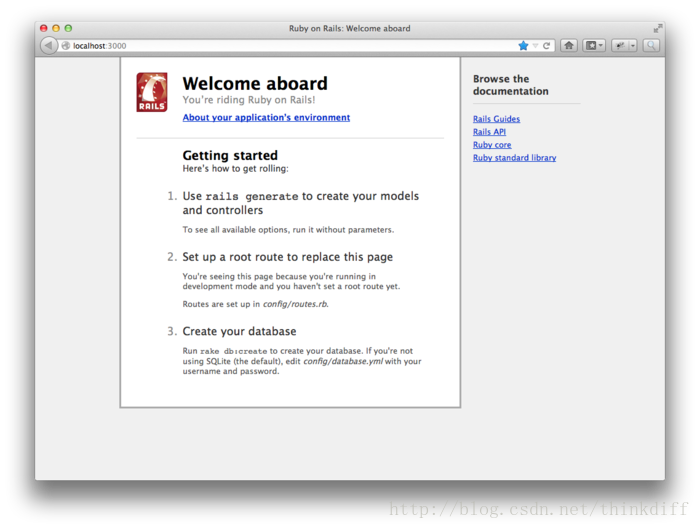Open the URL history dropdown triangle

point(535,46)
